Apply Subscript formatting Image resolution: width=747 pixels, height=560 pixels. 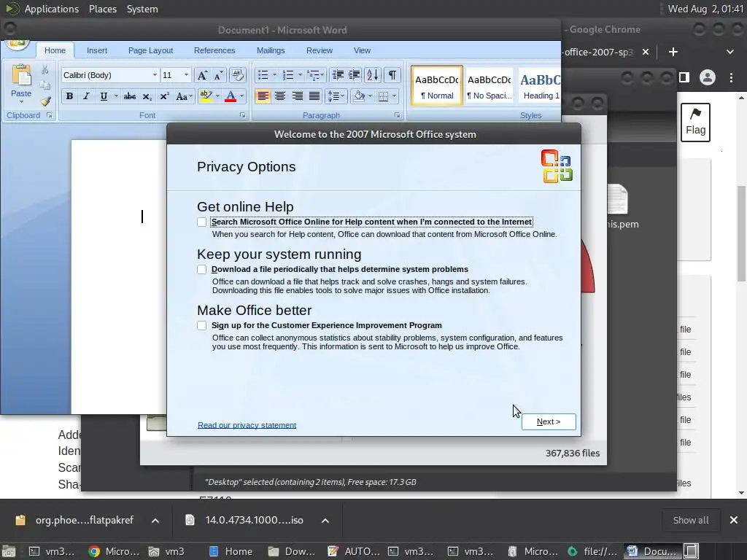147,96
